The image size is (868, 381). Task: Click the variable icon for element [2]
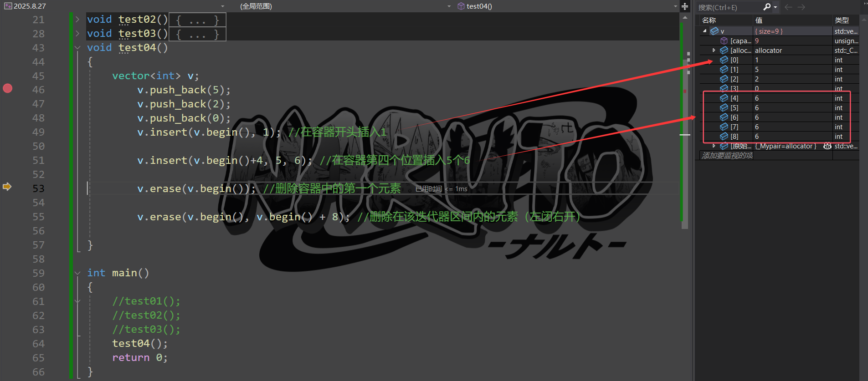coord(724,79)
